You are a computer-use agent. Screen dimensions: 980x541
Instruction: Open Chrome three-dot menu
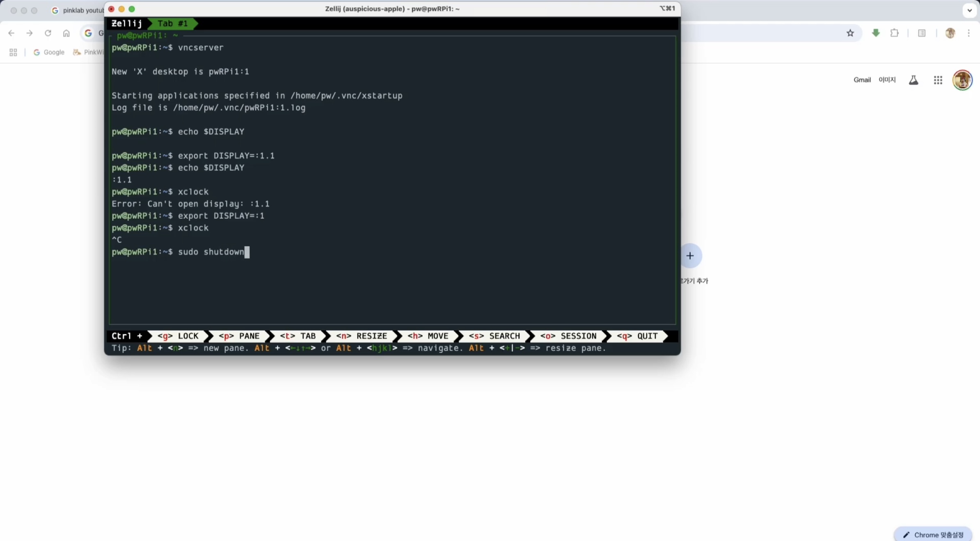click(x=969, y=33)
